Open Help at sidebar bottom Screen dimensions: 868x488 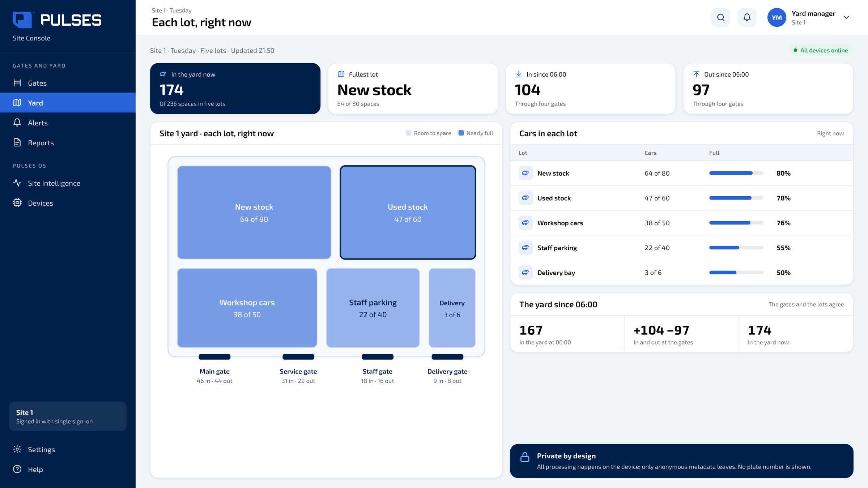point(68,469)
